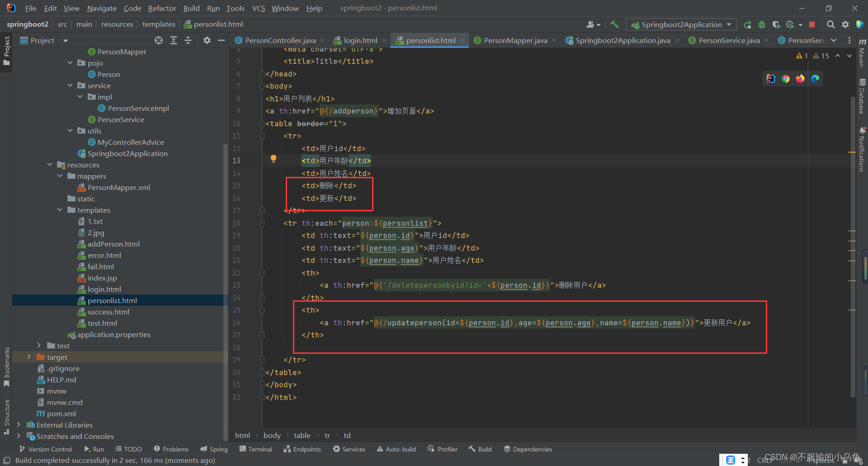Open Dependencies tool window

tap(528, 449)
